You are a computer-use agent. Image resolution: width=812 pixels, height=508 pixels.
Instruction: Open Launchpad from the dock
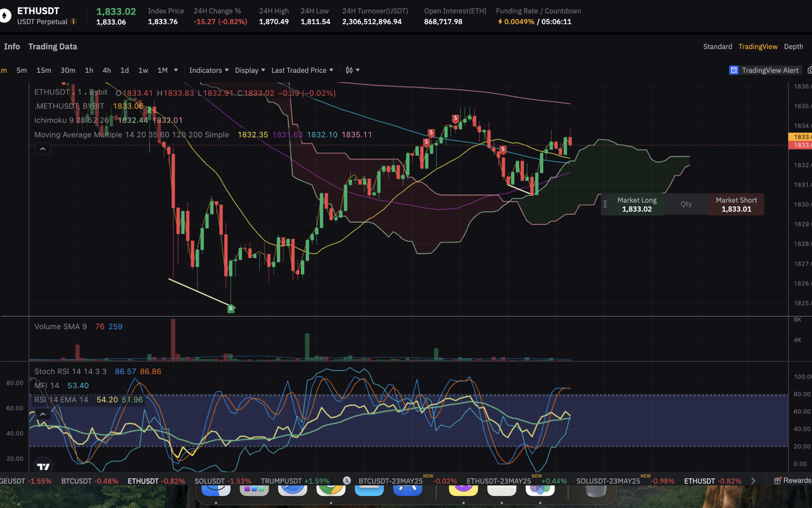[x=254, y=490]
